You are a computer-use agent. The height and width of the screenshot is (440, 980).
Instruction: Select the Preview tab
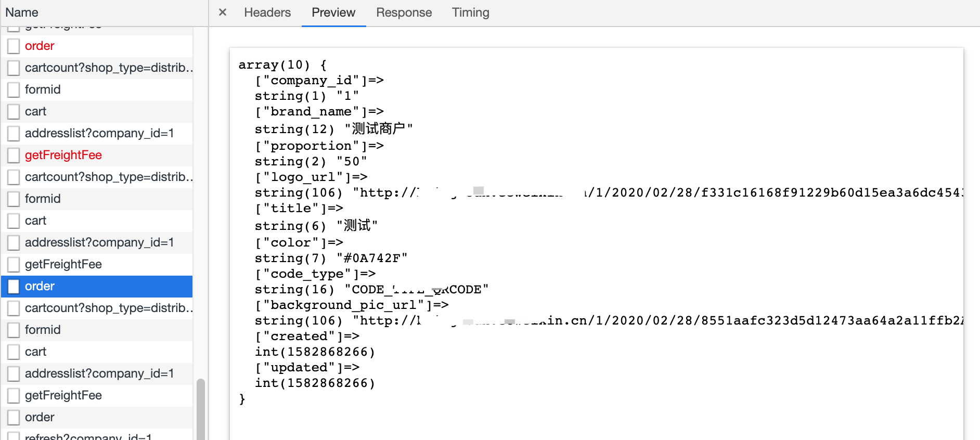(333, 12)
